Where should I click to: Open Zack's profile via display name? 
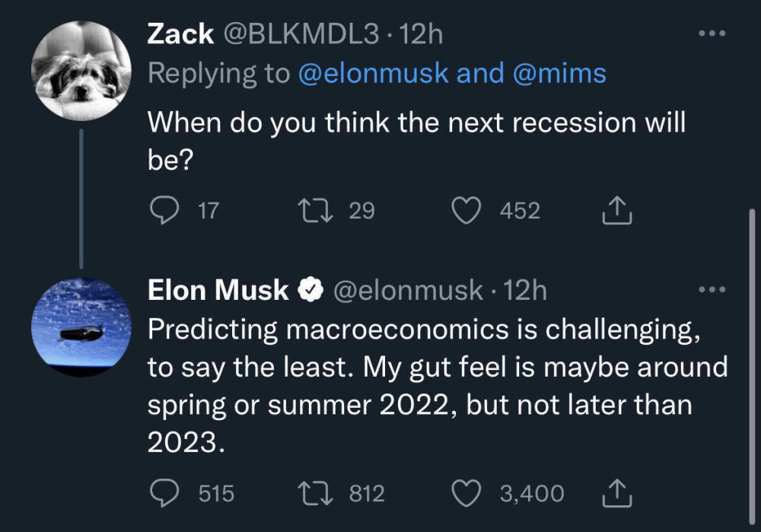180,34
